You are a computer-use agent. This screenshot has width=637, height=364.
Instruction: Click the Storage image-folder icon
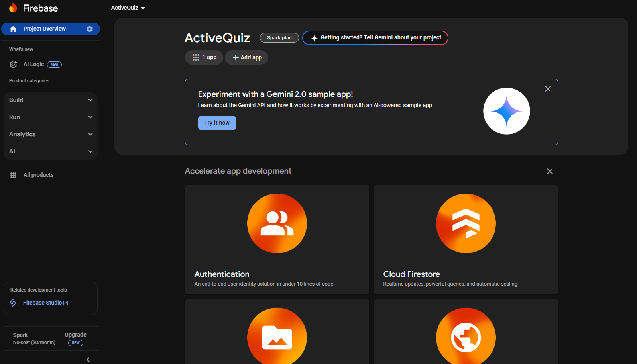277,337
